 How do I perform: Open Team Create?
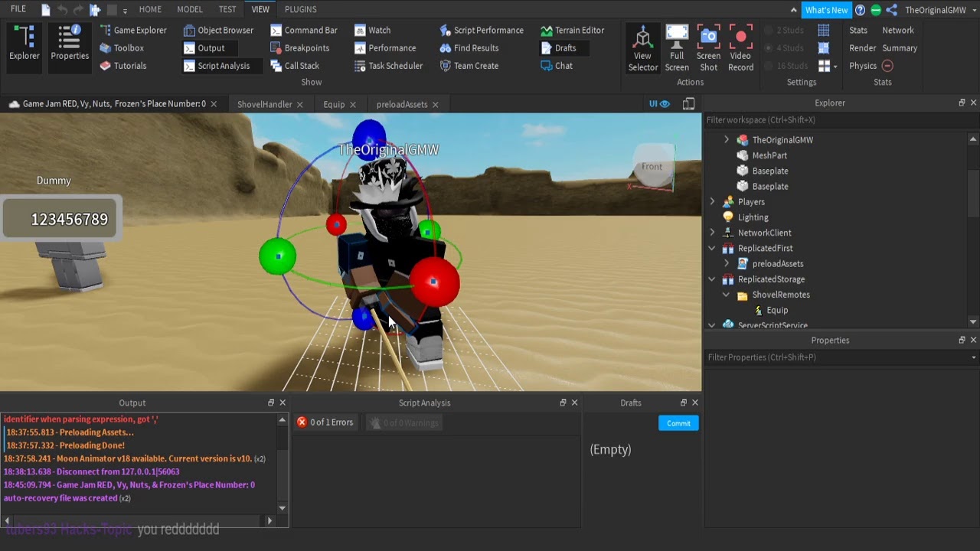pos(469,66)
